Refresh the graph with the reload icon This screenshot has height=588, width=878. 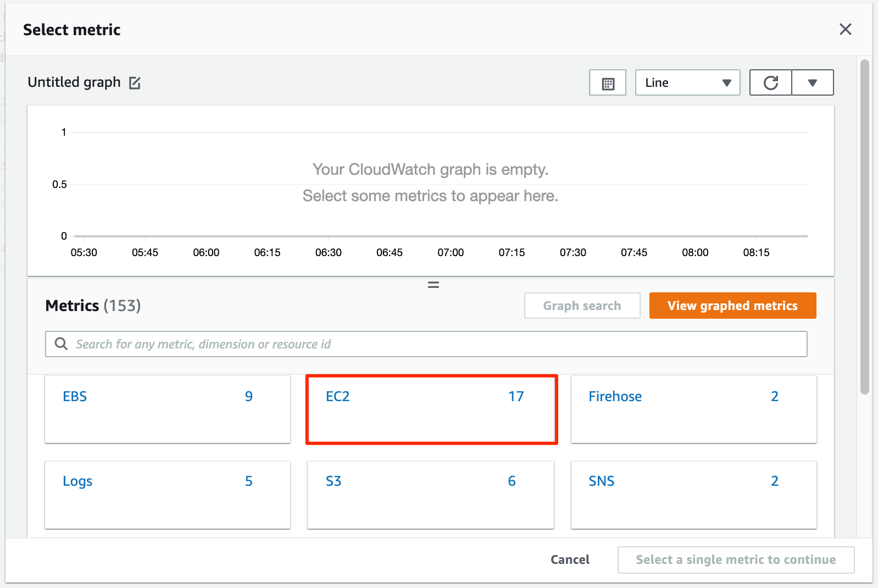[x=771, y=83]
